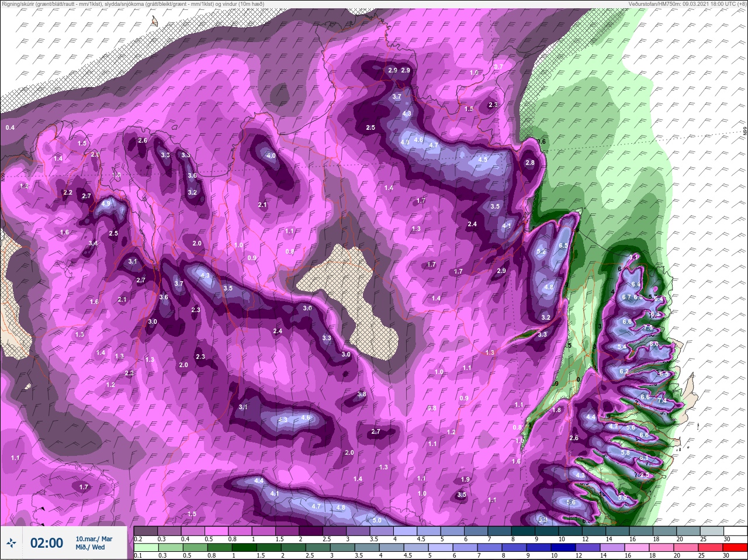Click the map title starting with "Rigning/skúrir"
This screenshot has width=748, height=560.
[x=133, y=4]
